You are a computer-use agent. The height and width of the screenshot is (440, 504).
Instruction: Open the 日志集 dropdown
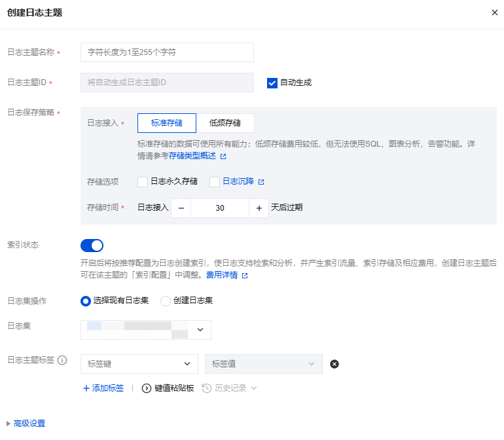[x=146, y=330]
